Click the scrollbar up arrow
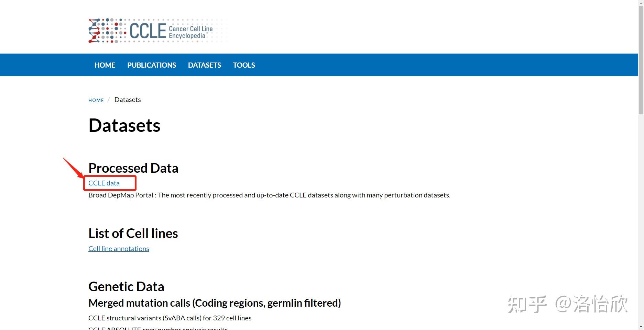The width and height of the screenshot is (644, 330). (x=641, y=3)
